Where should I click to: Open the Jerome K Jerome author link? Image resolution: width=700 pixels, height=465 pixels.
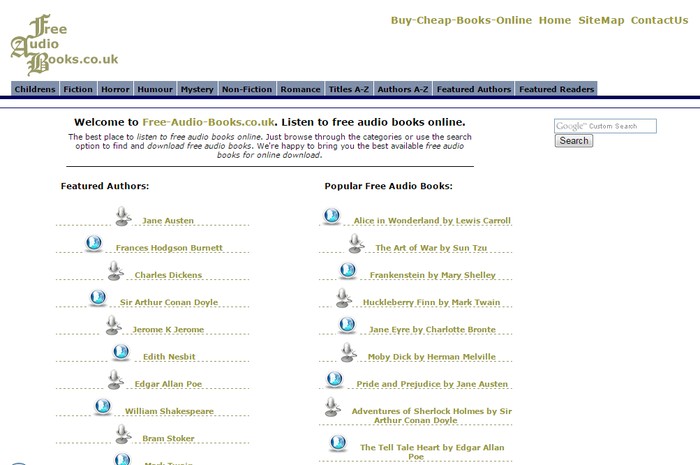click(168, 329)
